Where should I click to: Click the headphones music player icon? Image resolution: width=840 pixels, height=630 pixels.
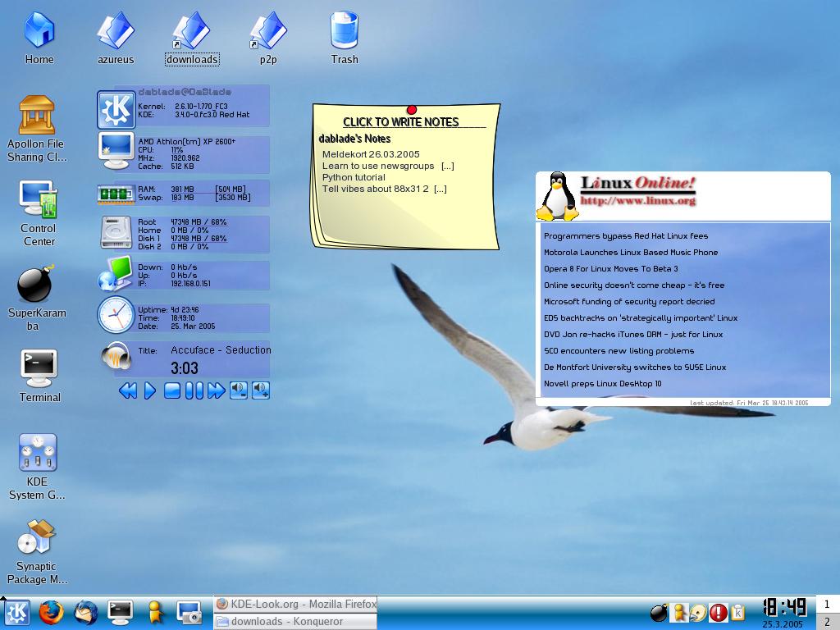point(116,356)
